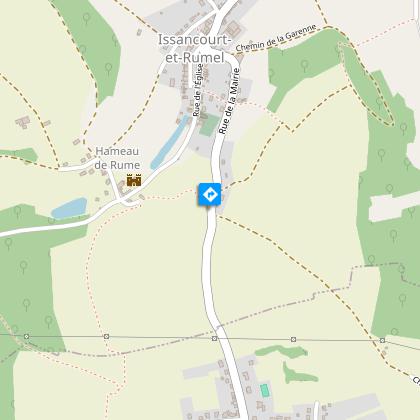Select the Chemin de la Garenne path label
The width and height of the screenshot is (420, 420).
point(276,38)
